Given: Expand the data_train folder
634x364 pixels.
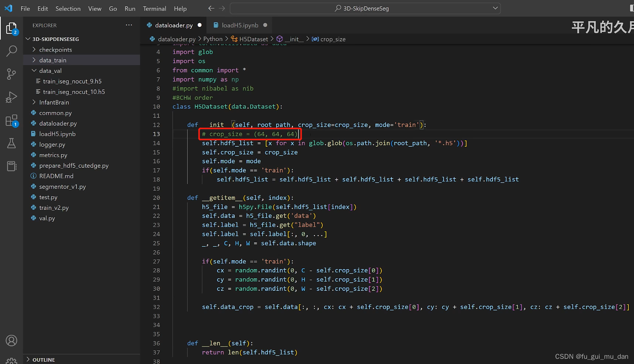Looking at the screenshot, I should pyautogui.click(x=34, y=60).
